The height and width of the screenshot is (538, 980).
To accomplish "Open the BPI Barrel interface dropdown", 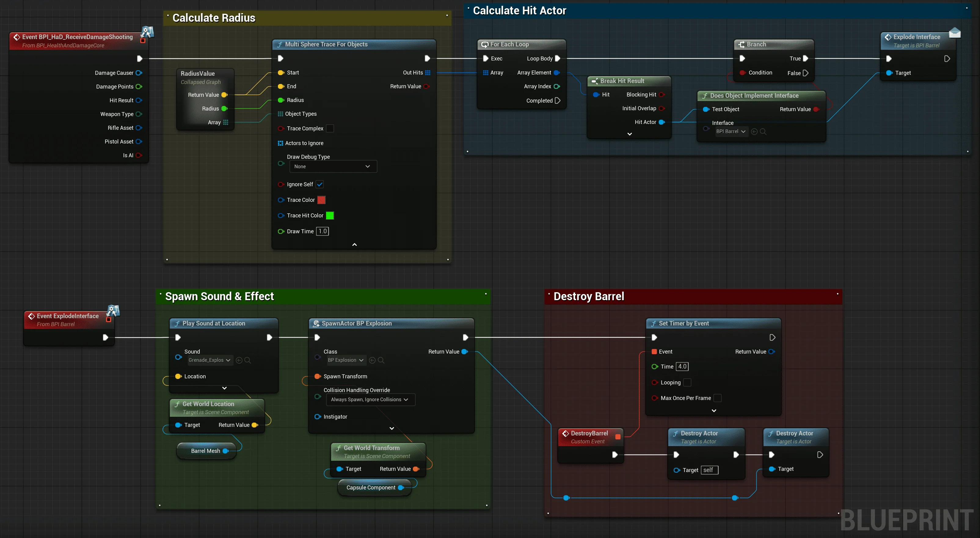I will click(x=731, y=131).
